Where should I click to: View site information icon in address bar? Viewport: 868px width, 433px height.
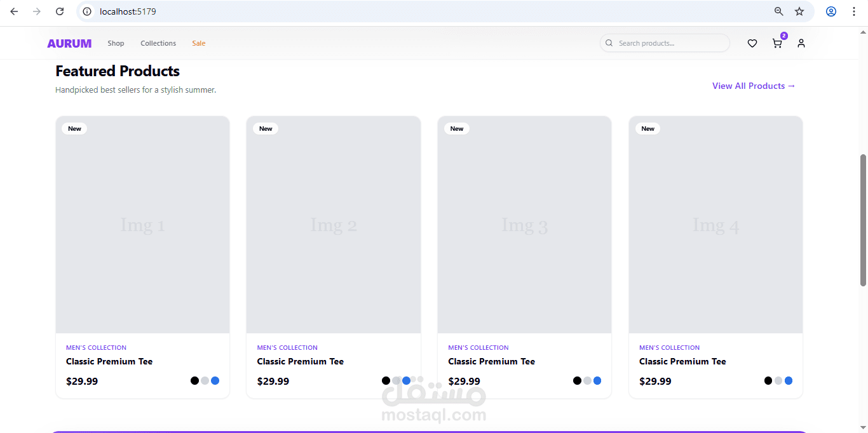pos(88,11)
